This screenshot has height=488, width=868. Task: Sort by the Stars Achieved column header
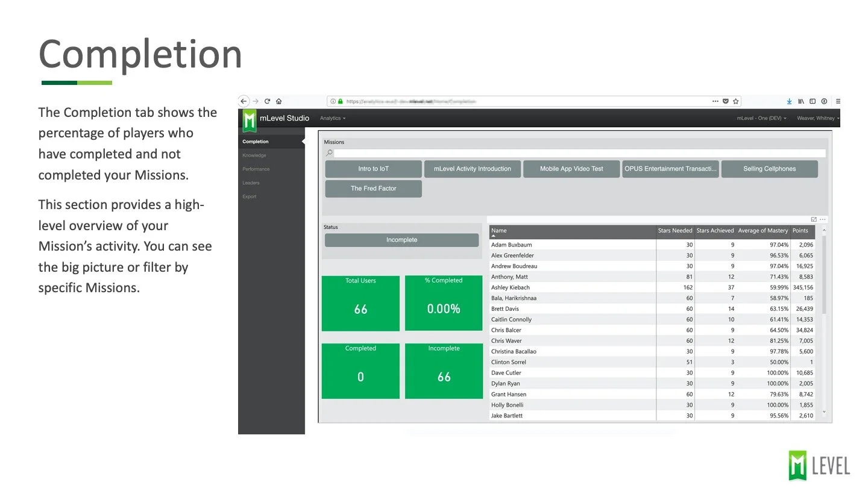pyautogui.click(x=715, y=231)
